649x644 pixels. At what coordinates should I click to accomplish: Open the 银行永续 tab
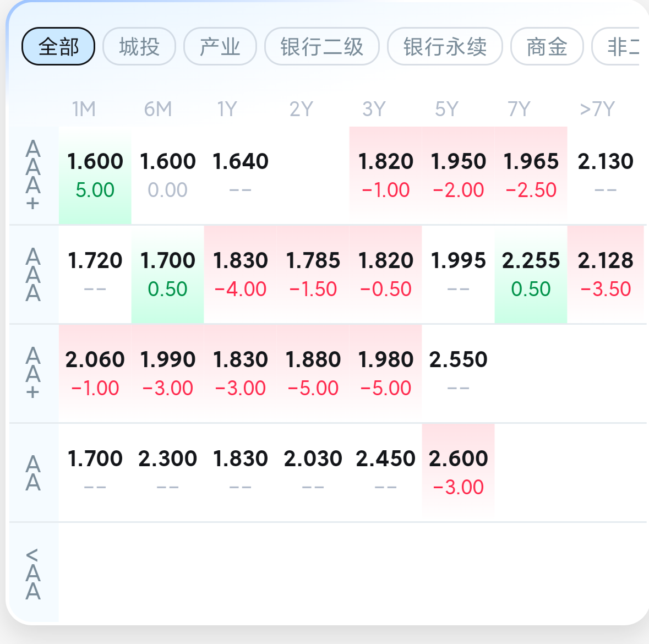[x=445, y=46]
